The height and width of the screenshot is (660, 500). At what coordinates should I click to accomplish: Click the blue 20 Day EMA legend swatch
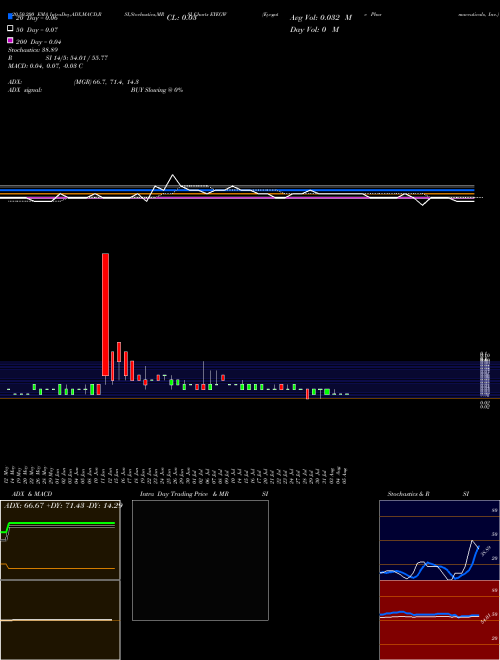click(x=10, y=16)
